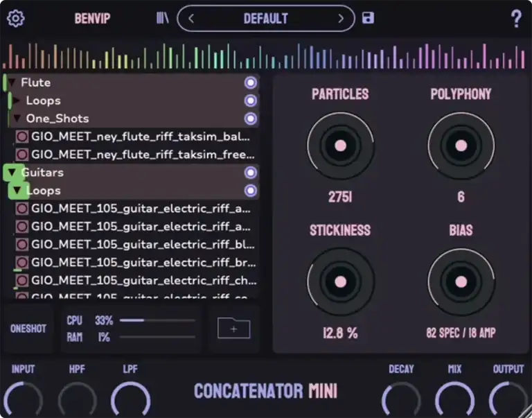Click the BENVIP user label

[92, 18]
